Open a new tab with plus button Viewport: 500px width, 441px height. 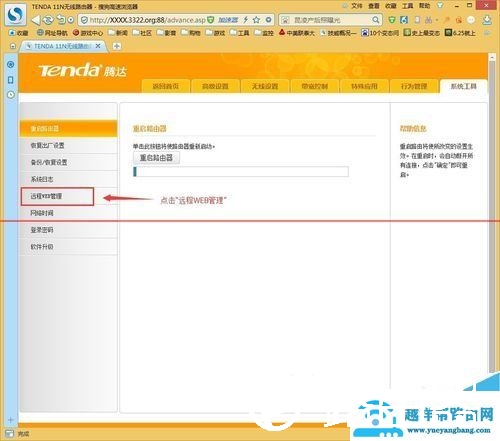pyautogui.click(x=117, y=46)
